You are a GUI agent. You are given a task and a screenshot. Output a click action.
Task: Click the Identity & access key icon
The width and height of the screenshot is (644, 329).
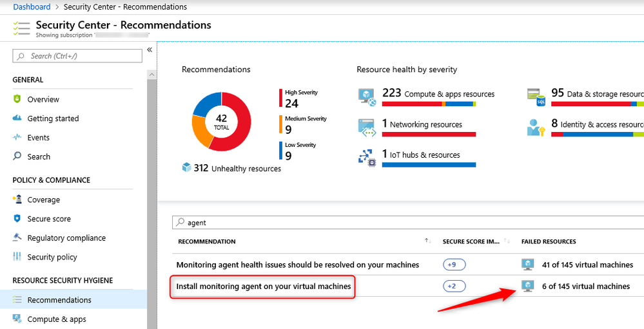pos(536,127)
